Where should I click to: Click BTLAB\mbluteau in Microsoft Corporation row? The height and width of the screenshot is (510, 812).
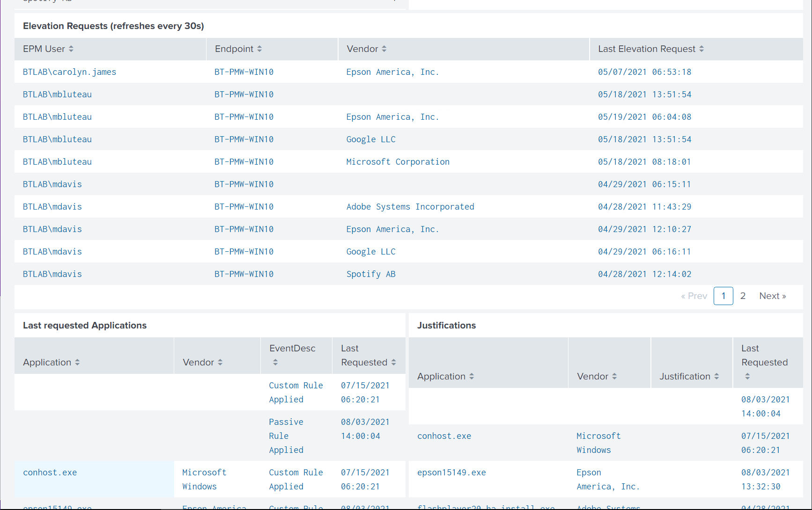(57, 161)
